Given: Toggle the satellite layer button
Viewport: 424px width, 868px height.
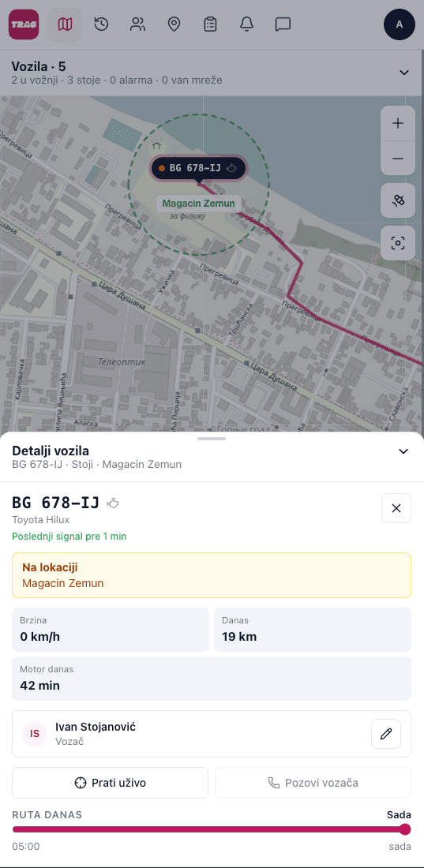Looking at the screenshot, I should coord(398,200).
